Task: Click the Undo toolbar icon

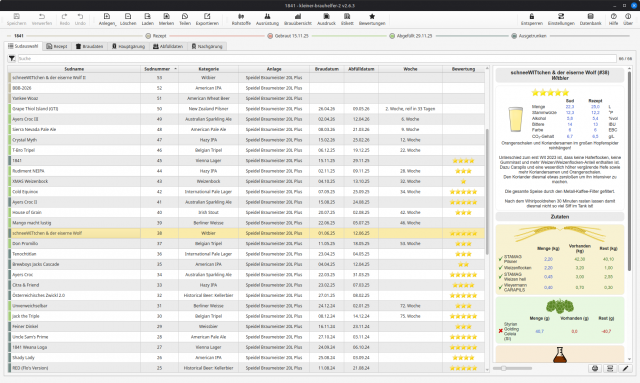Action: click(x=80, y=19)
